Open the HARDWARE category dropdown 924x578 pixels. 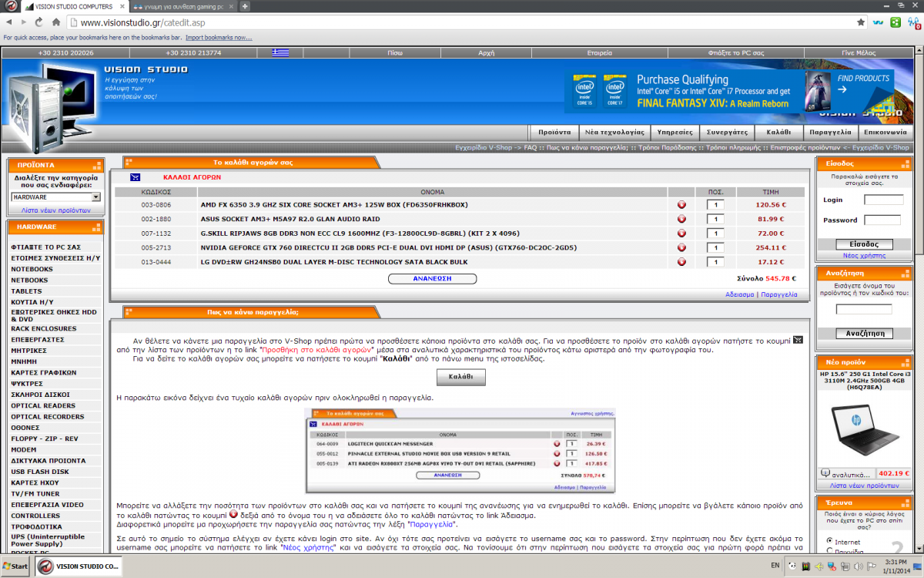55,197
